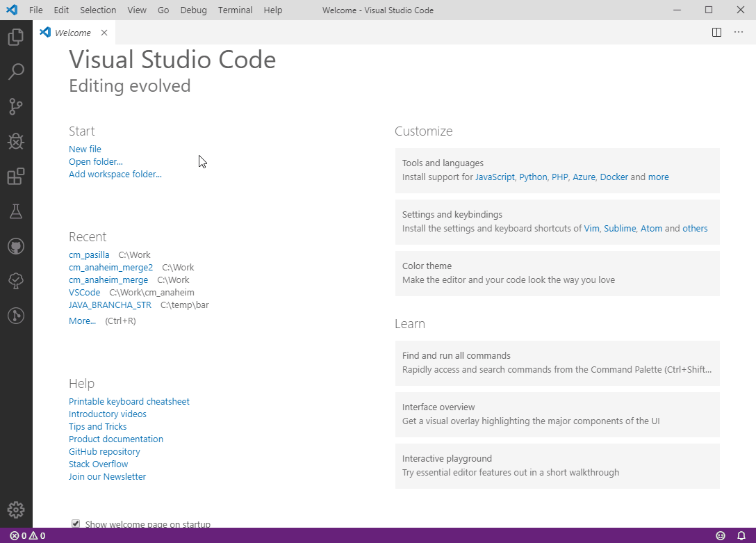The height and width of the screenshot is (543, 756).
Task: Click the Color theme customize card
Action: click(x=557, y=273)
